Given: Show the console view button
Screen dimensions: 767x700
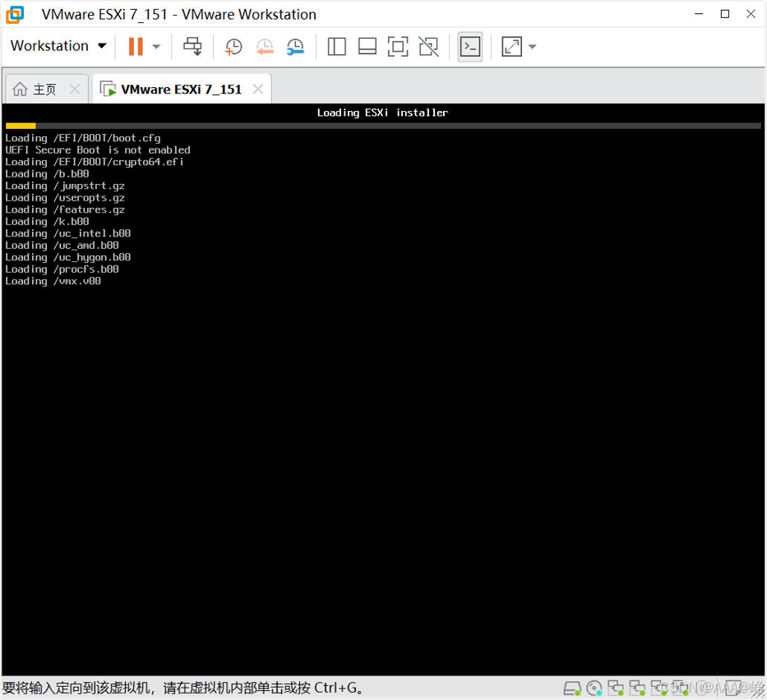Looking at the screenshot, I should [x=470, y=47].
